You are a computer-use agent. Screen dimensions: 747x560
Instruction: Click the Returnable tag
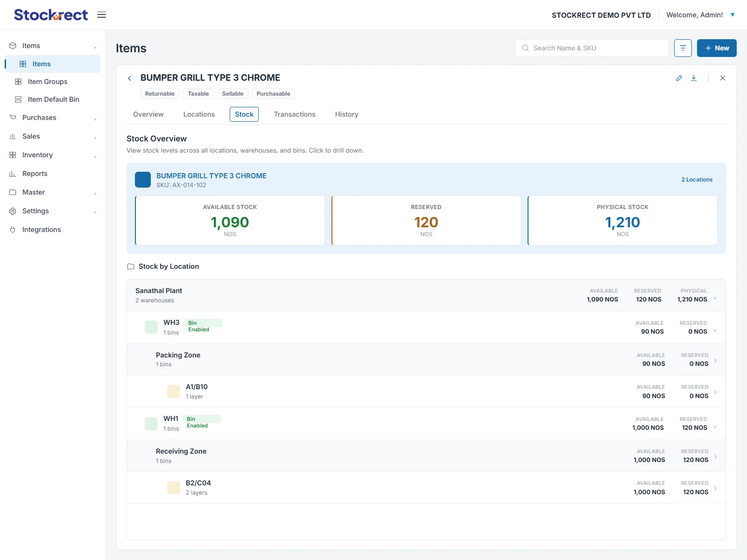(160, 94)
